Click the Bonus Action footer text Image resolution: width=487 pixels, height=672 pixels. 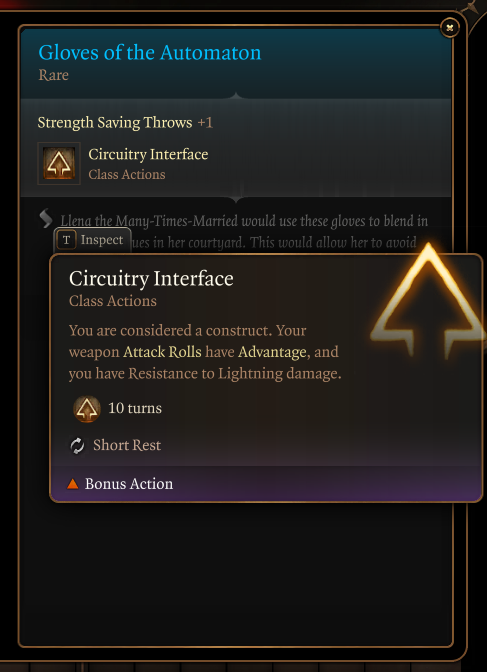[129, 484]
